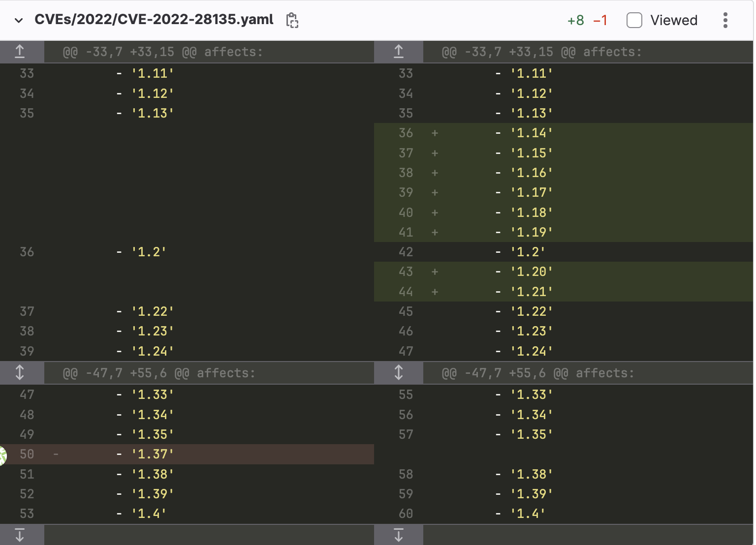Select the added line '1.14'
756x545 pixels.
[x=532, y=133]
